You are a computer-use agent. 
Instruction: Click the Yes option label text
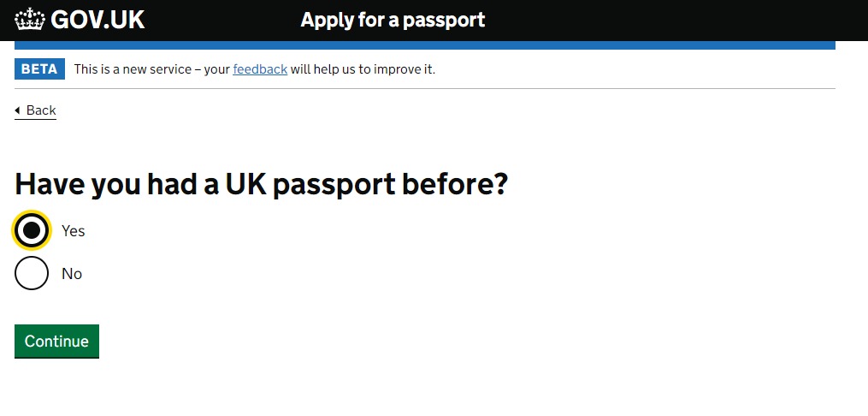(x=73, y=230)
